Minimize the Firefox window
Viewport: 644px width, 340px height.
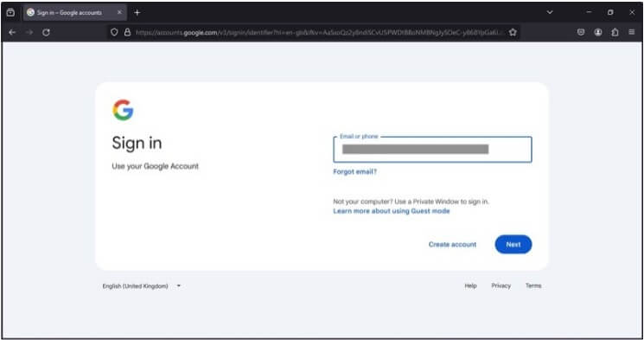[589, 12]
